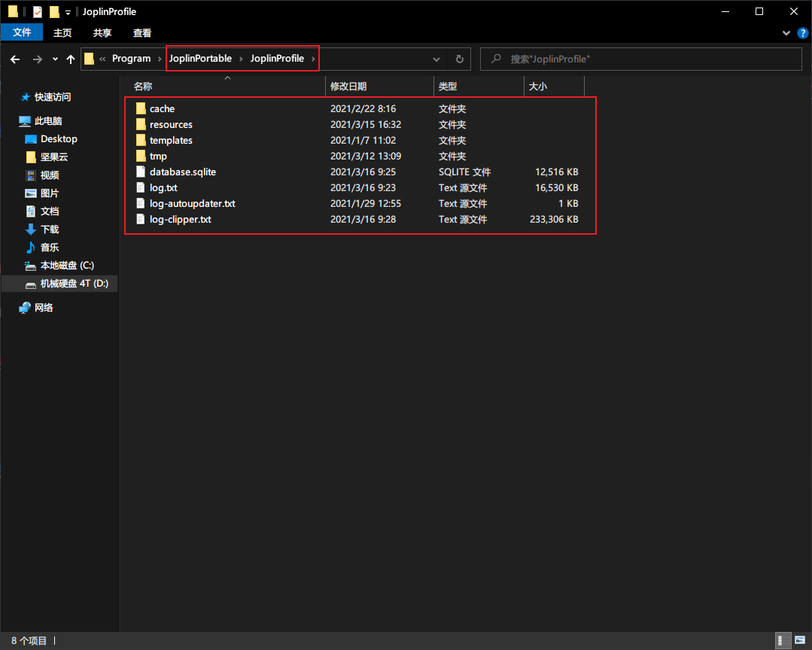Image resolution: width=812 pixels, height=650 pixels.
Task: Click JoplinProfile in the address bar
Action: [277, 59]
